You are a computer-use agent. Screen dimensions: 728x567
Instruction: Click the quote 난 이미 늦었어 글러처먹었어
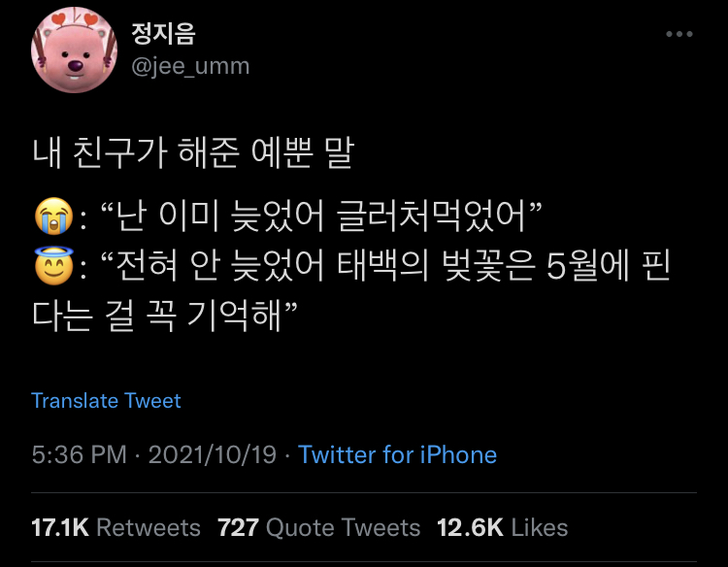pyautogui.click(x=321, y=216)
